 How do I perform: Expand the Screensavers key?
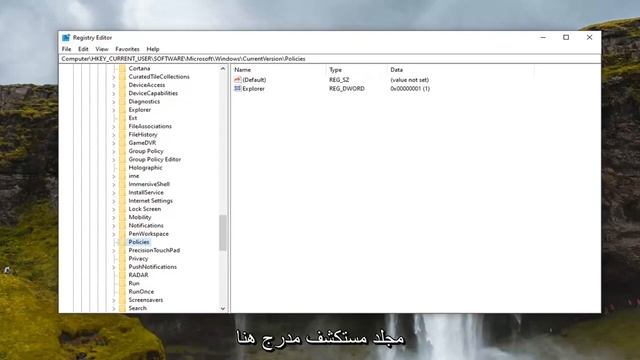(114, 300)
